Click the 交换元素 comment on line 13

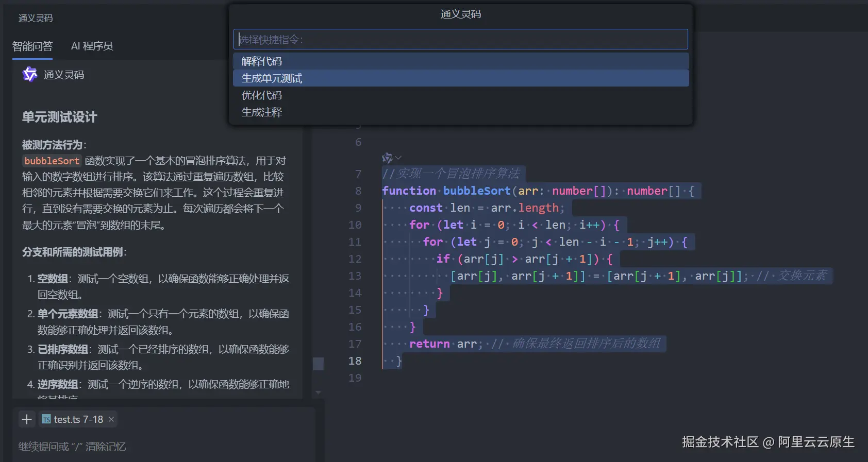click(792, 276)
